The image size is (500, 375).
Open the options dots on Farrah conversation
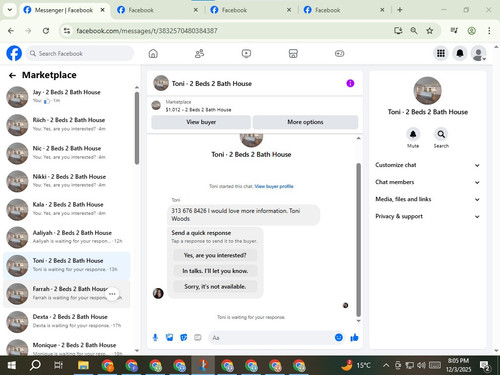pos(112,294)
